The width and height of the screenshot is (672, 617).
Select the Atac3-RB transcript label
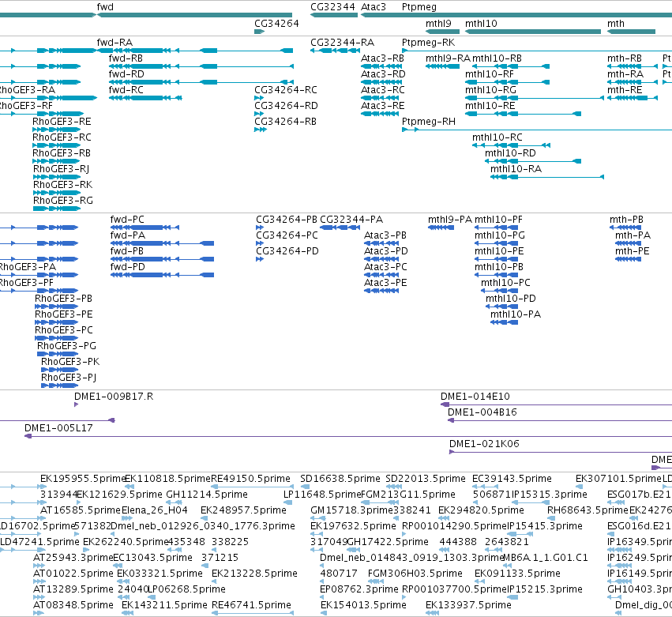(x=382, y=58)
